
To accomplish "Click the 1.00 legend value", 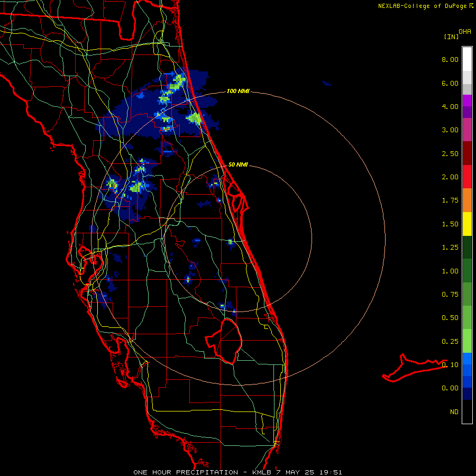I will [450, 271].
